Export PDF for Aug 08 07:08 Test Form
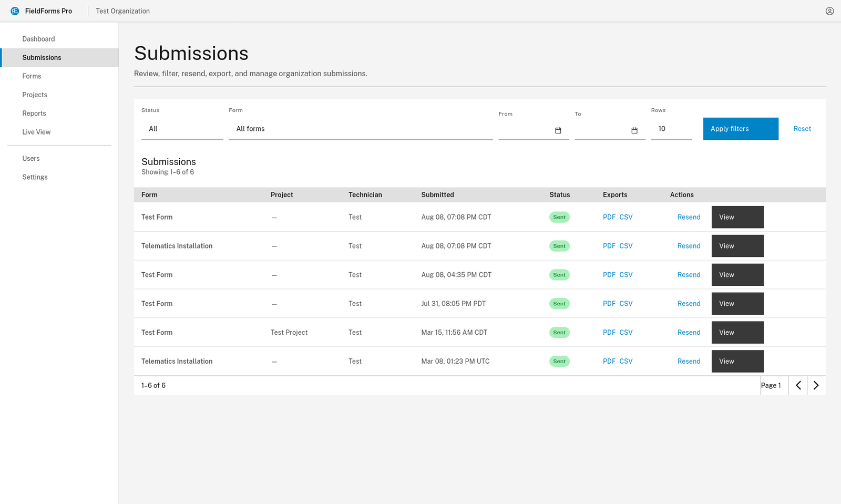This screenshot has width=841, height=504. click(x=609, y=217)
